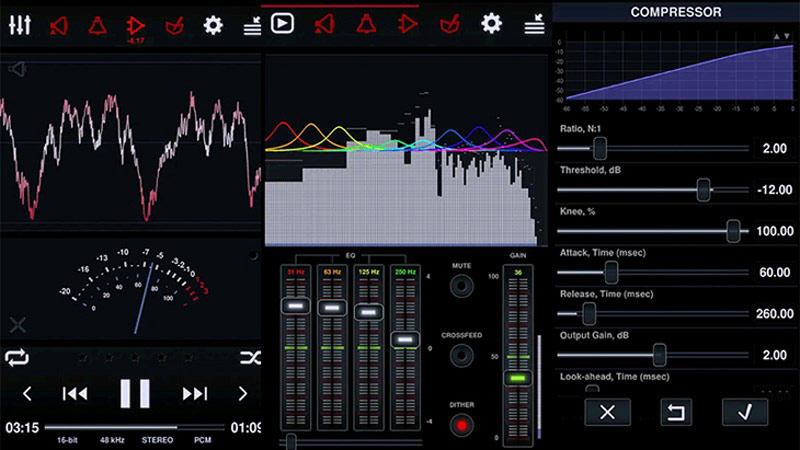Click the play icon above the spectrum
The width and height of the screenshot is (800, 450).
pos(282,23)
